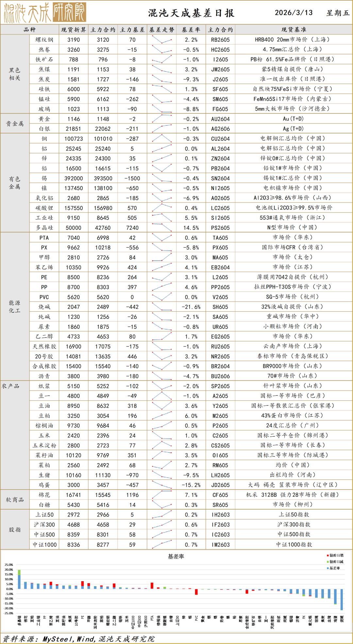Click the 软商品 category cell
This screenshot has height=644, width=353.
click(x=15, y=500)
